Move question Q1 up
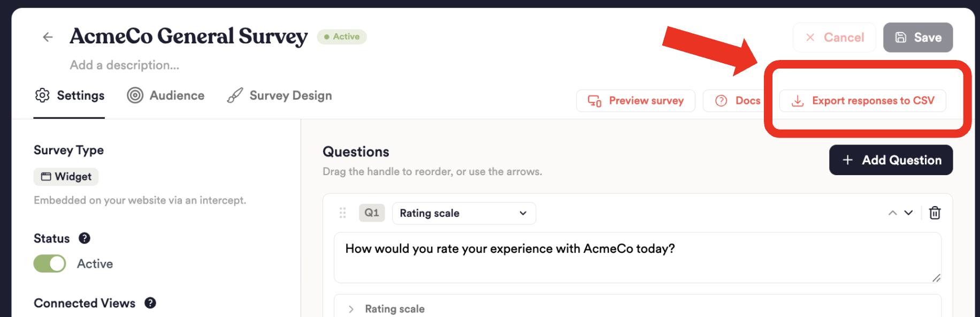Screen dimensions: 980x317 (892, 213)
